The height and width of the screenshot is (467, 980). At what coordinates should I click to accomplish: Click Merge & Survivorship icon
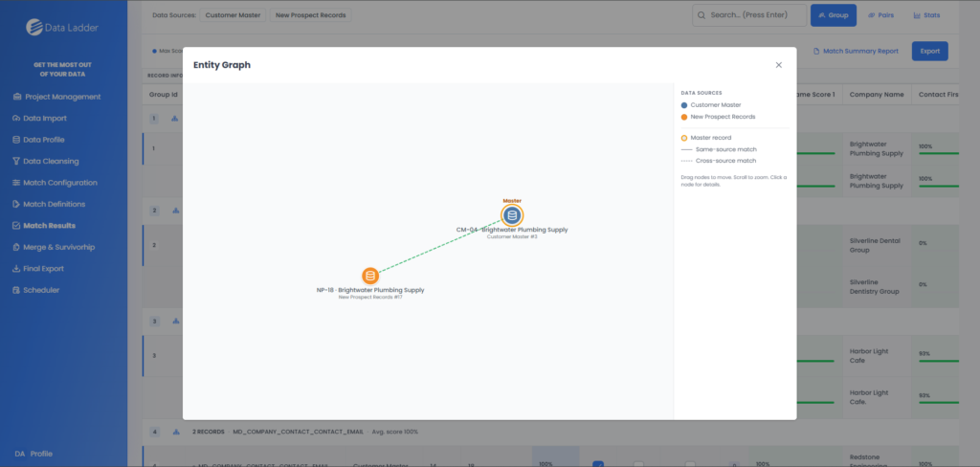click(x=16, y=247)
